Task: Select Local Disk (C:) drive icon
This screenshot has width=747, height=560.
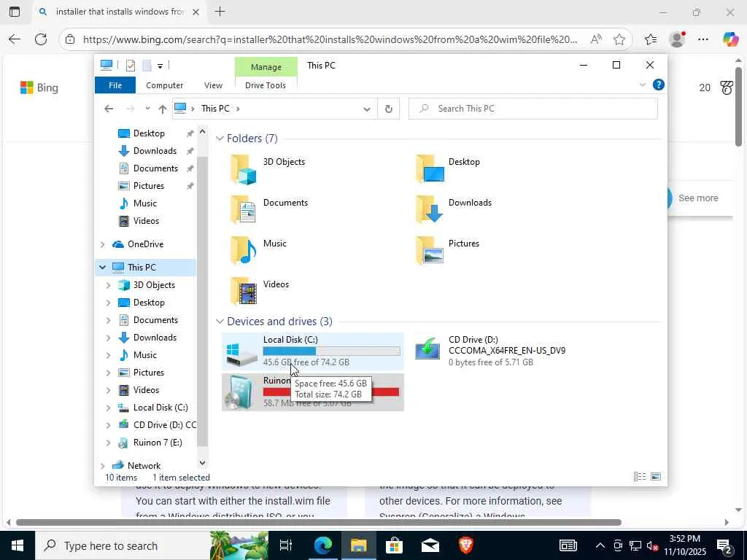Action: click(x=241, y=354)
